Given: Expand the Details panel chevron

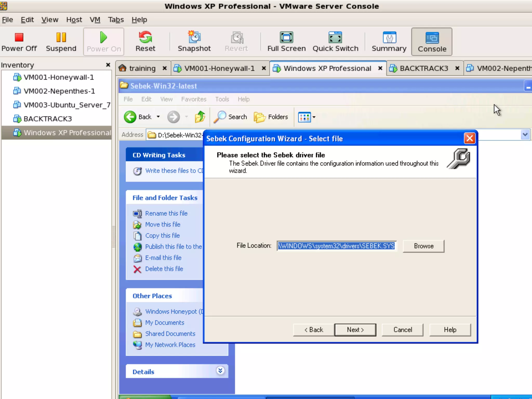Looking at the screenshot, I should [220, 371].
